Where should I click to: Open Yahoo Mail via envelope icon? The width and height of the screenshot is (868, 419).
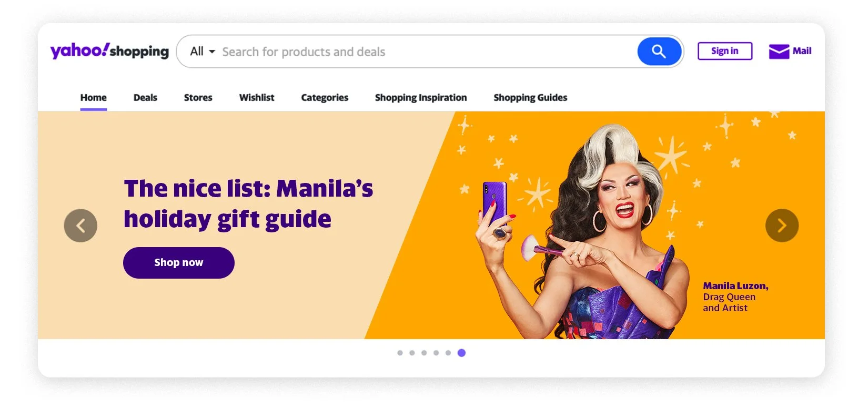coord(779,52)
